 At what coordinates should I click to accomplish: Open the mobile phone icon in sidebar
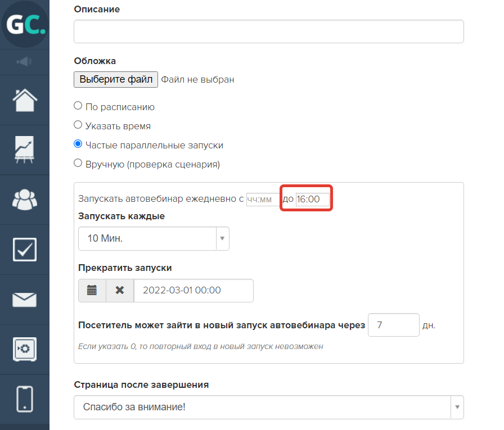pyautogui.click(x=25, y=399)
